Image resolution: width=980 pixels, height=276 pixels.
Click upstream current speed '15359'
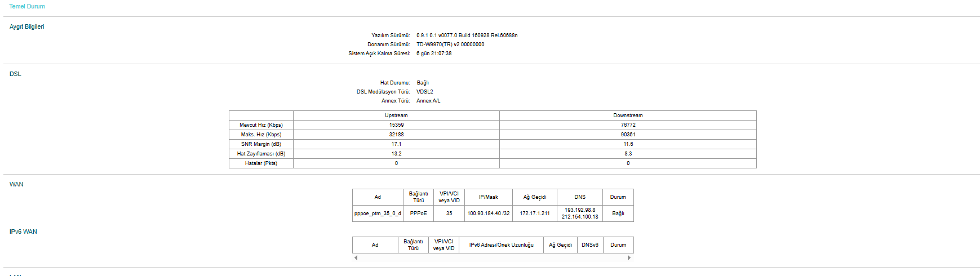click(396, 125)
